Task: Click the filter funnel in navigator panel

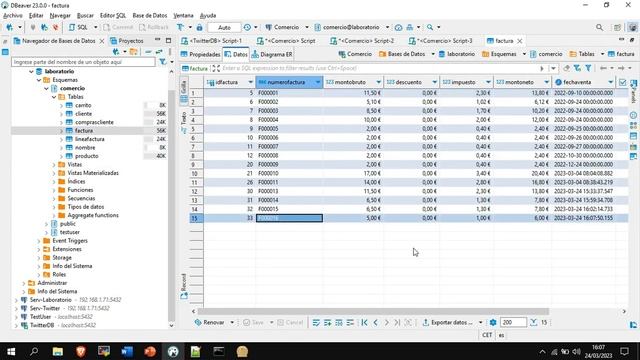Action: click(x=162, y=62)
